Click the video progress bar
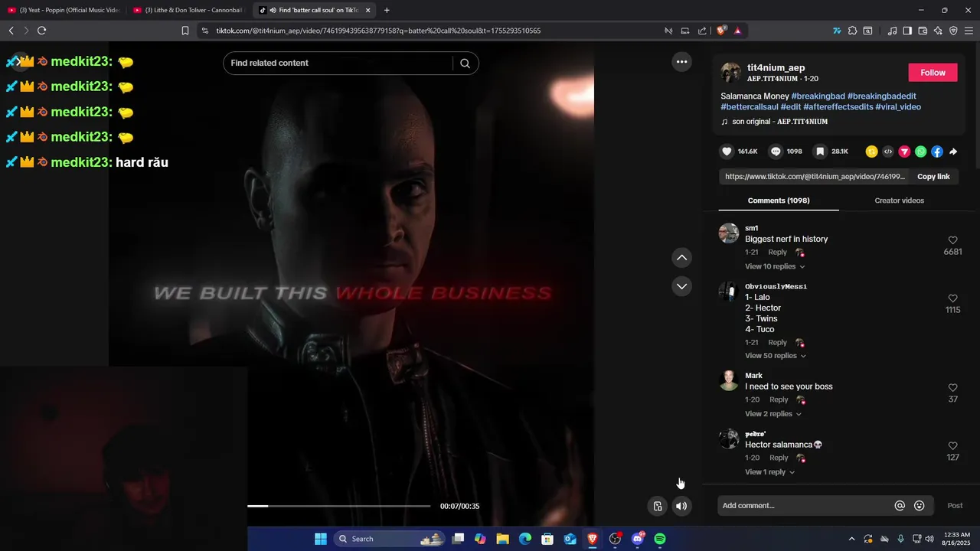980x551 pixels. [338, 506]
